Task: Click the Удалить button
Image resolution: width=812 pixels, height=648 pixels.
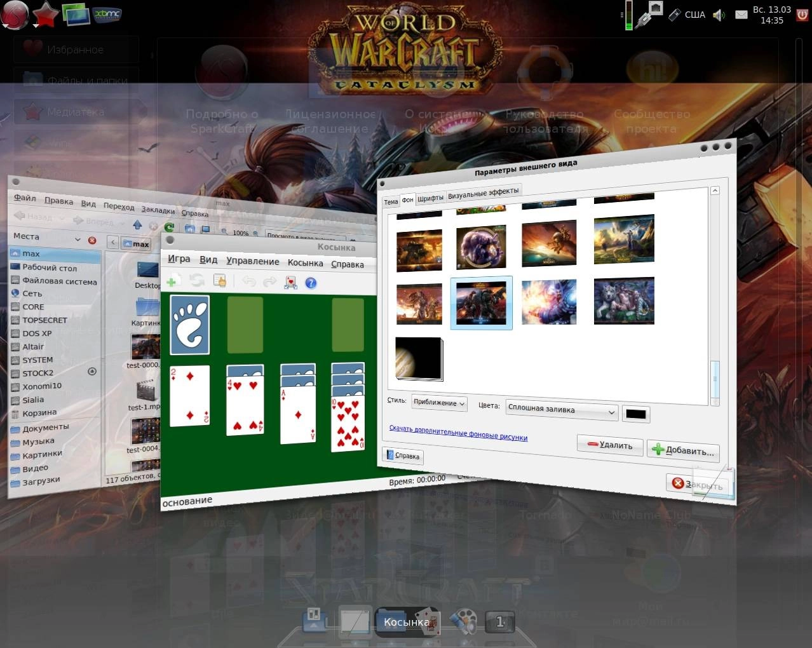Action: 609,445
